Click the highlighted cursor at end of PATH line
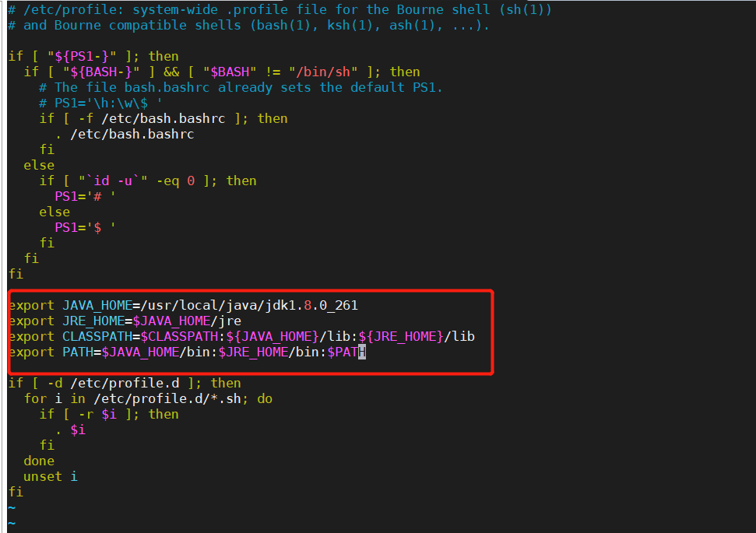This screenshot has width=756, height=533. pyautogui.click(x=362, y=352)
